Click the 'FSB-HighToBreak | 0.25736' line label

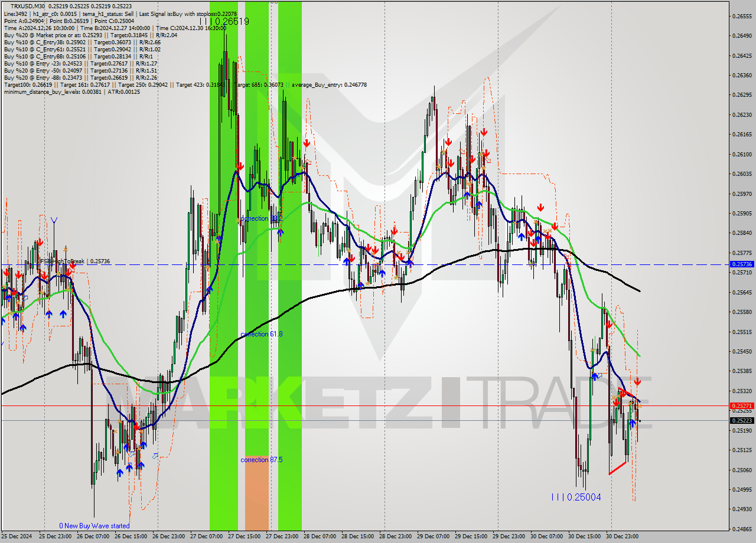[75, 261]
